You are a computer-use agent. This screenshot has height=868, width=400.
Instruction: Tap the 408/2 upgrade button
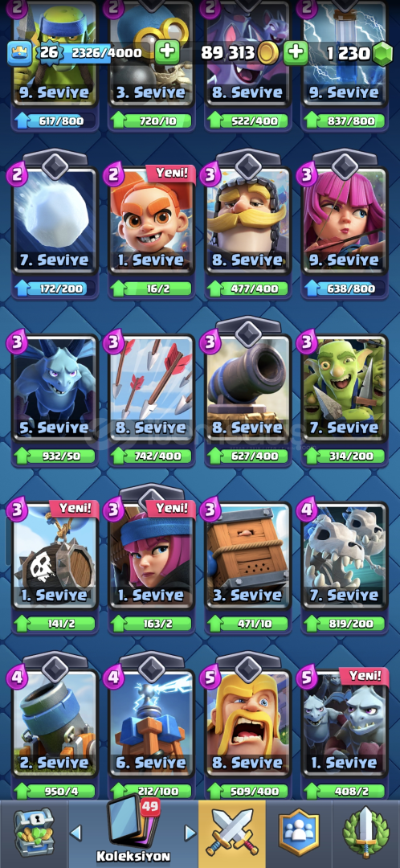point(345,791)
